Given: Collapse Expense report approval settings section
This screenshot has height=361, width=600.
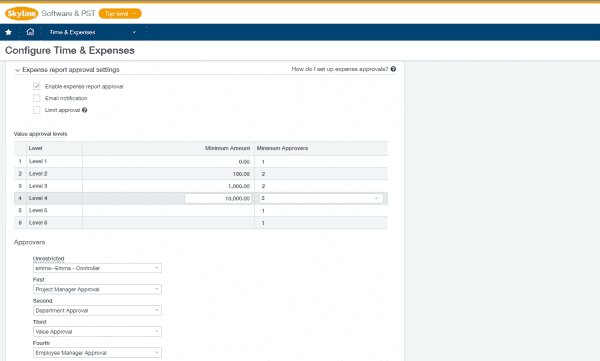Looking at the screenshot, I should click(17, 70).
